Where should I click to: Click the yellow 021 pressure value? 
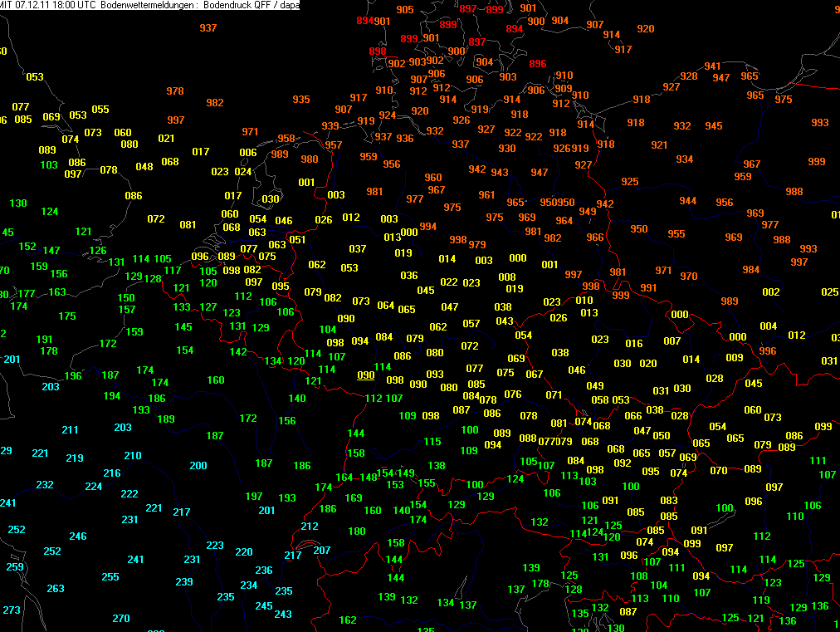click(x=166, y=139)
